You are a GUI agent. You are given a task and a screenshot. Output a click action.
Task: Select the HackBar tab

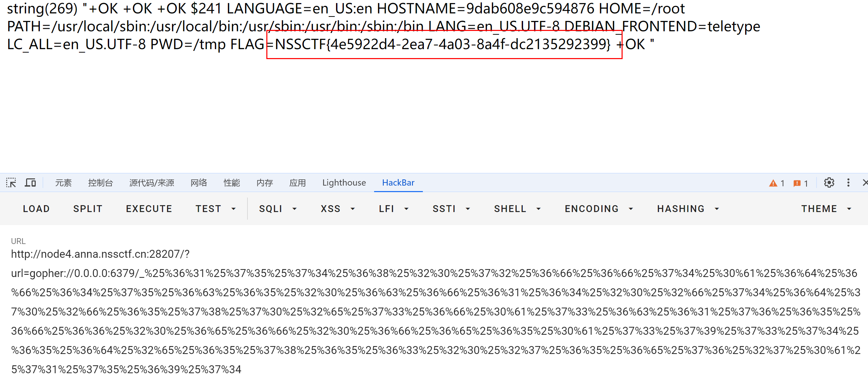click(398, 182)
